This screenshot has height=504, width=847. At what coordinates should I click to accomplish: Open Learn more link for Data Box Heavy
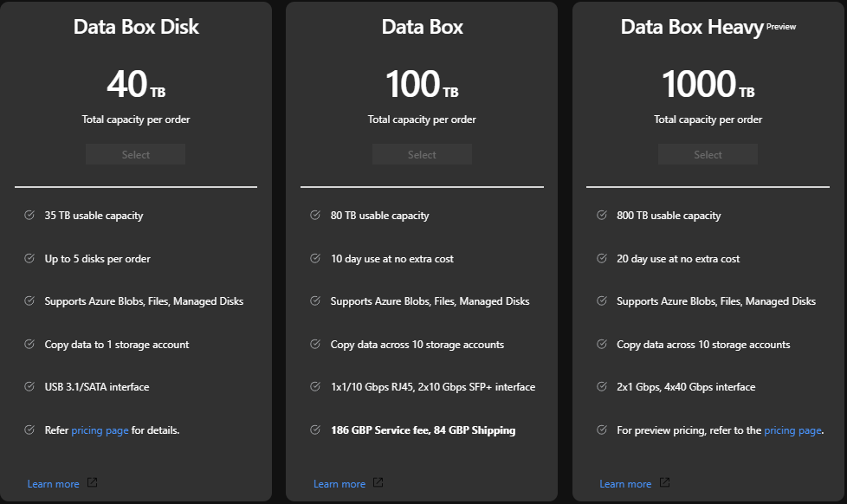point(624,484)
